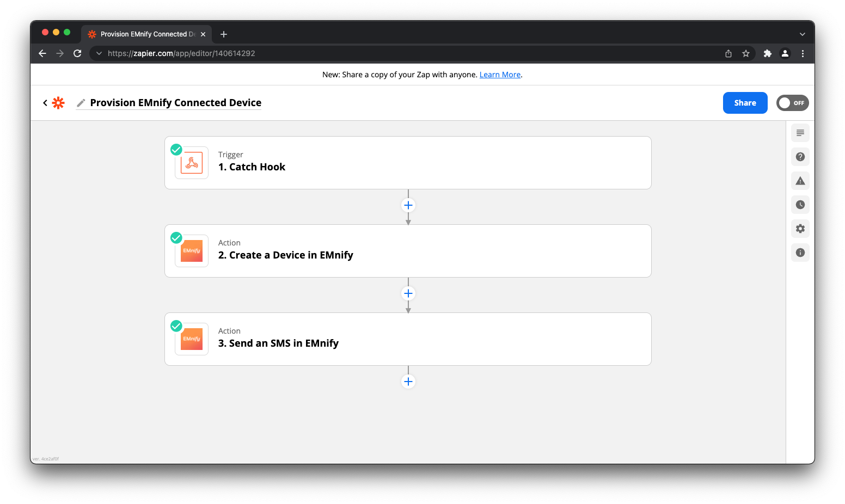
Task: Click the New: Share a copy announcement text
Action: point(400,75)
